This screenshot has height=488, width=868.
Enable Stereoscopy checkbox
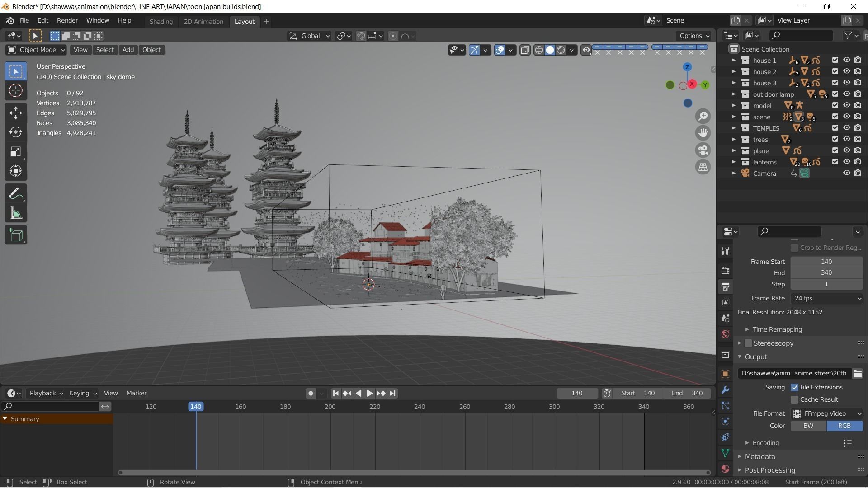pos(748,343)
